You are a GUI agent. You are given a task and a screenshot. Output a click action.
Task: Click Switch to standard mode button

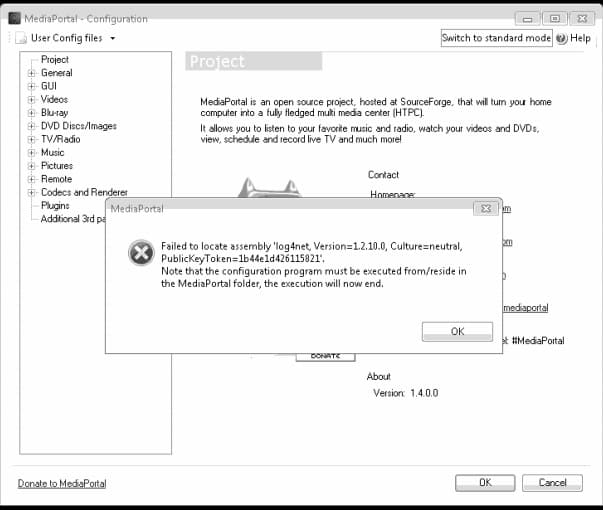(496, 38)
